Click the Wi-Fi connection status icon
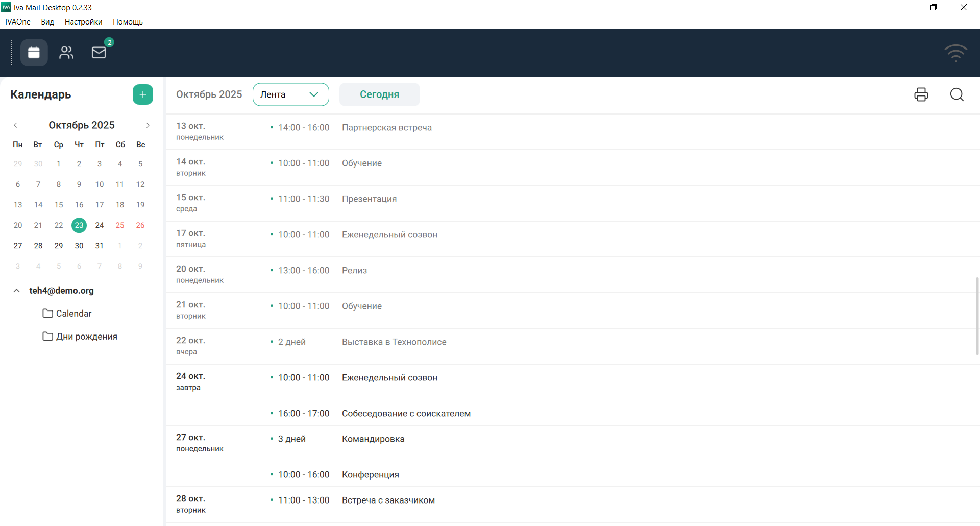Screen dimensions: 980x526 click(x=955, y=53)
